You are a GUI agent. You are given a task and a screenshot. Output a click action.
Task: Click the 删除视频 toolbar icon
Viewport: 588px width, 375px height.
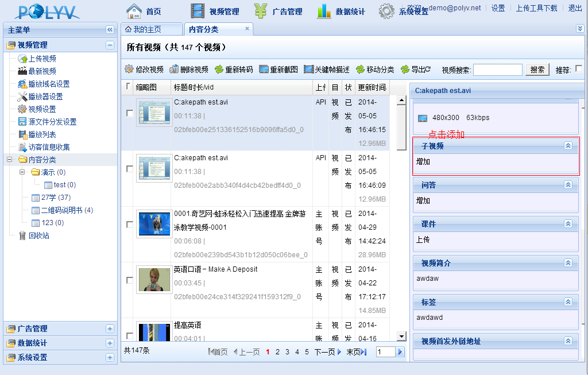coord(174,69)
